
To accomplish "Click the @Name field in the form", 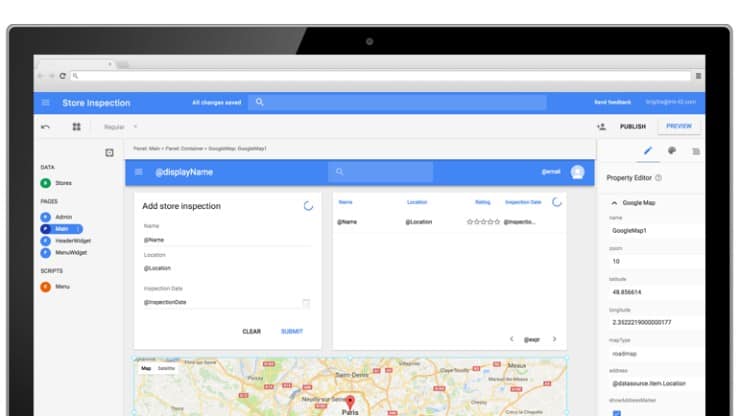I will 227,240.
